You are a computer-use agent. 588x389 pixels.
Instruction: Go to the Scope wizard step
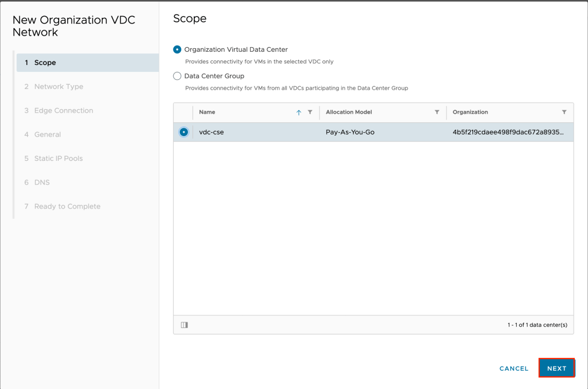[x=45, y=63]
